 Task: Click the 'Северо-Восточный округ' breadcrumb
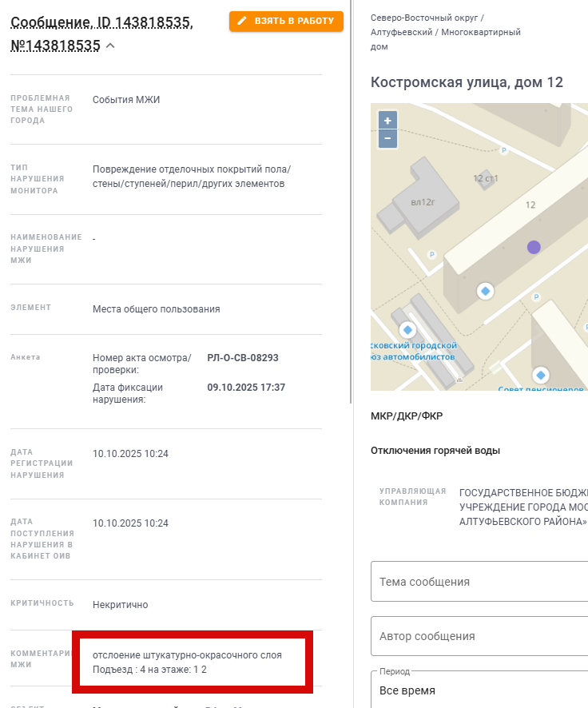[424, 18]
